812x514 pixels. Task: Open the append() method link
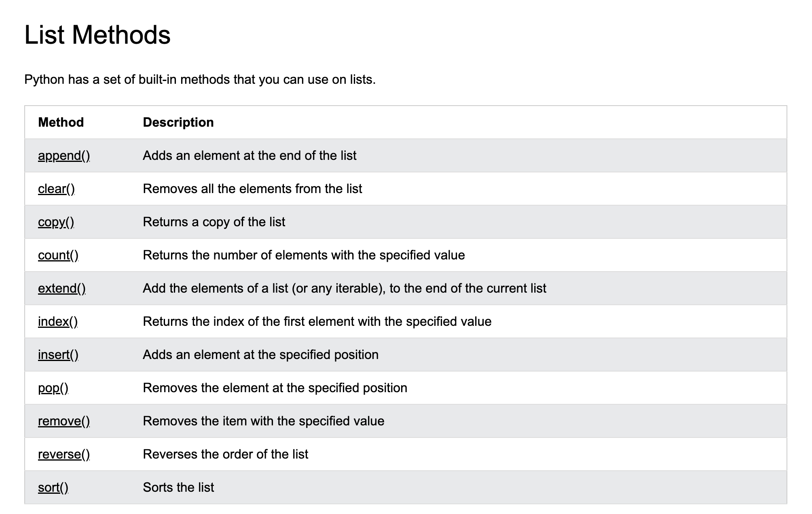tap(64, 156)
